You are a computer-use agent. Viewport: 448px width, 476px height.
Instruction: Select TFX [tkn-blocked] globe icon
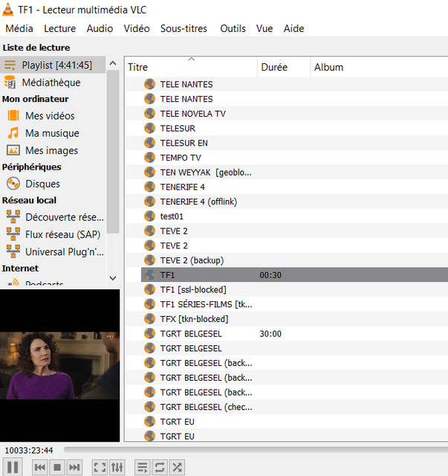click(149, 319)
